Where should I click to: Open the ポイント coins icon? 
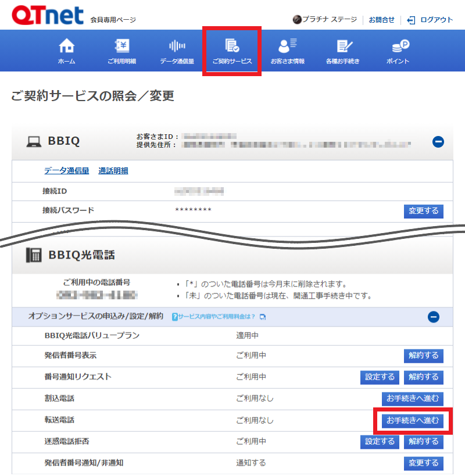click(x=400, y=46)
